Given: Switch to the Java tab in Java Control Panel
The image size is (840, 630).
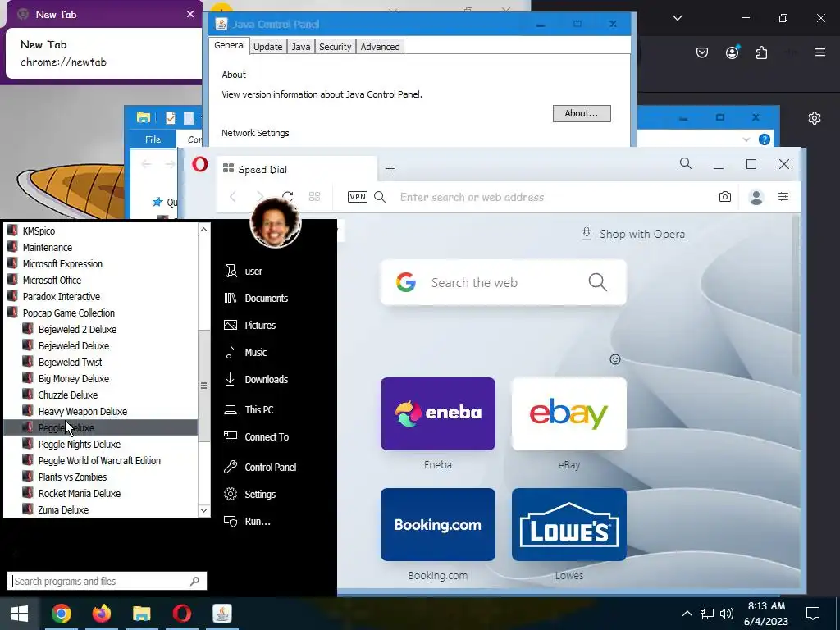Looking at the screenshot, I should pyautogui.click(x=300, y=47).
